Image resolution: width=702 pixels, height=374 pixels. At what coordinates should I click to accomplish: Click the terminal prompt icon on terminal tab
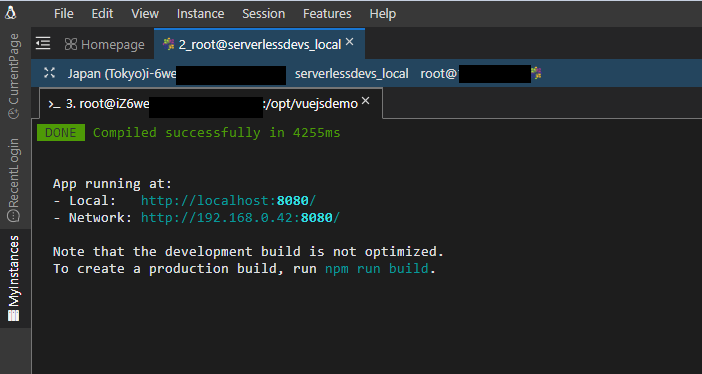click(54, 104)
